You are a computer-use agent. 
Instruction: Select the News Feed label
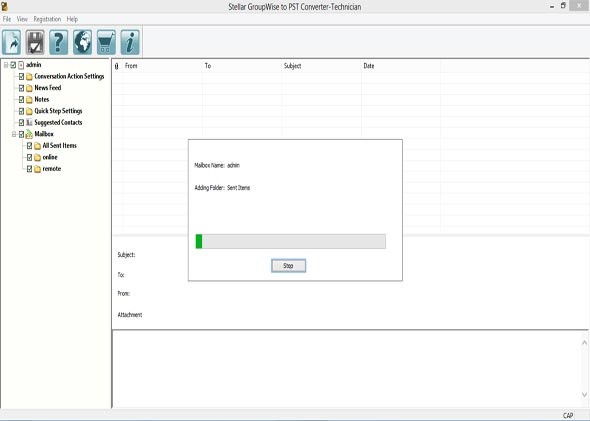[48, 88]
